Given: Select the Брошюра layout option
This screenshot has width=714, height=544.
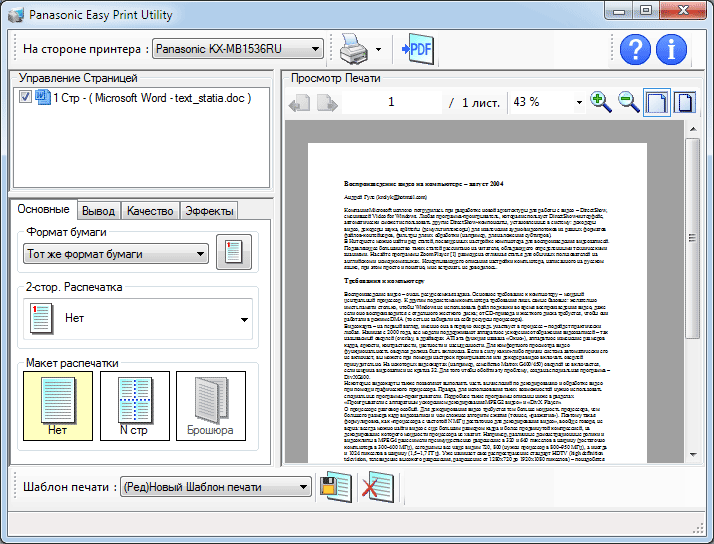Looking at the screenshot, I should pos(211,406).
